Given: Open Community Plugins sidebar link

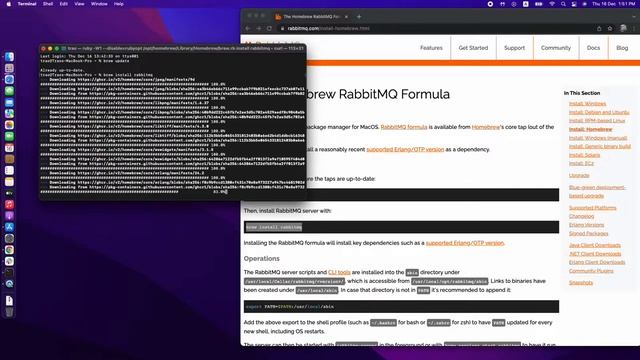Looking at the screenshot, I should click(x=591, y=271).
